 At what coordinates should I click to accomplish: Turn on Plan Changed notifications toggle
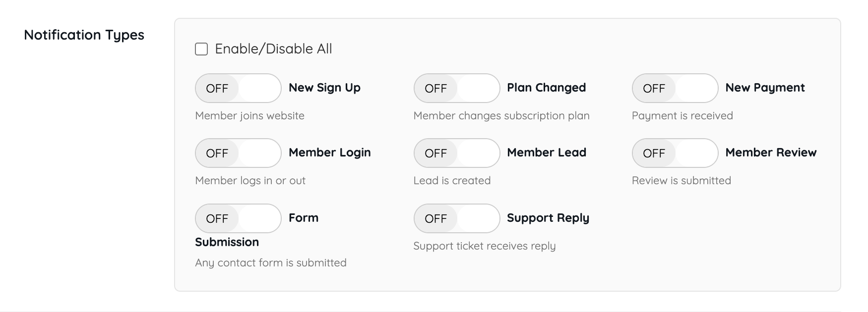pos(456,88)
